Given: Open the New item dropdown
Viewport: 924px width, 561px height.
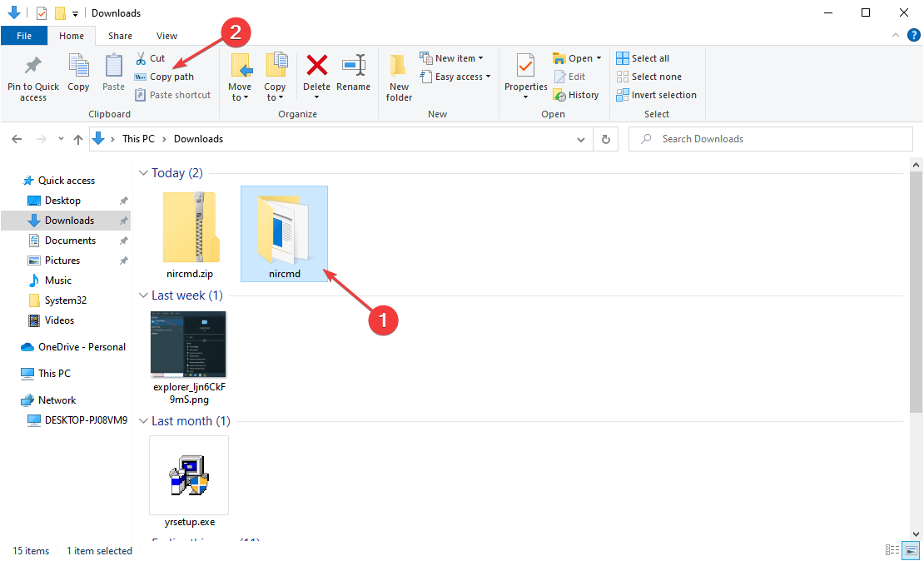Looking at the screenshot, I should [451, 58].
